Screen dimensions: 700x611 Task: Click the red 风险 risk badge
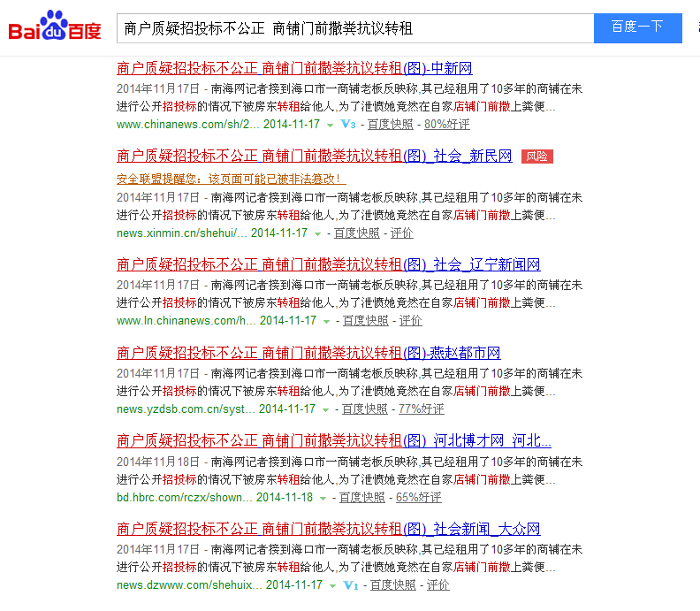point(537,157)
